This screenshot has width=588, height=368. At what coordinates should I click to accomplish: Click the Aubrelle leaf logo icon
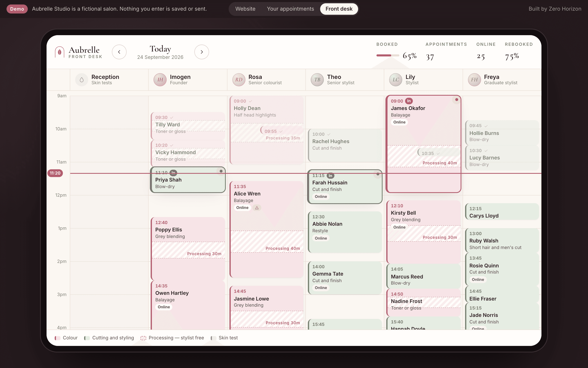[x=60, y=52]
